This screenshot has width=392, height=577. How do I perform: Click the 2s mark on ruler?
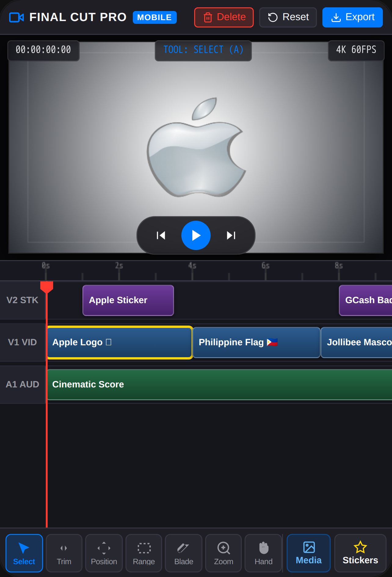point(119,266)
